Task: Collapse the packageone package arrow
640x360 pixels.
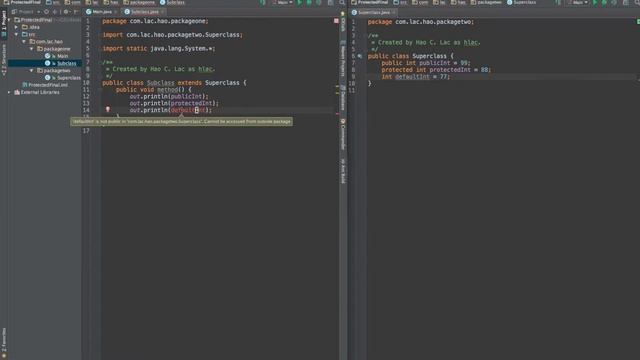Action: point(31,49)
